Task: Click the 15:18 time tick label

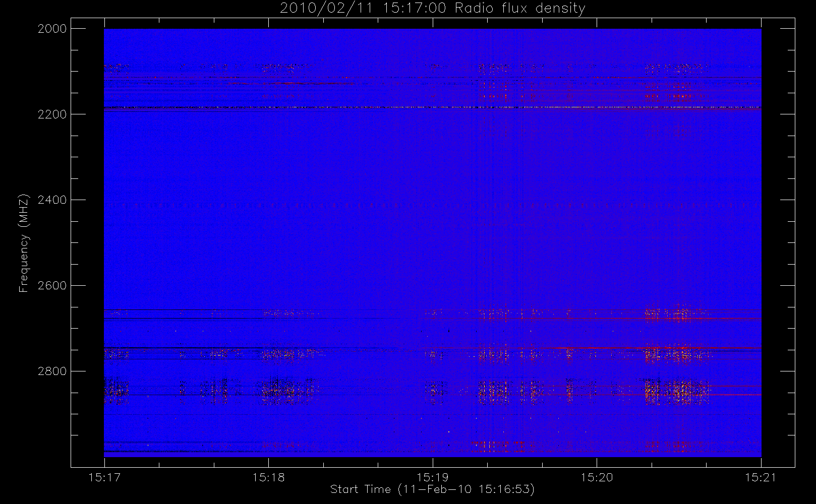Action: pos(268,477)
